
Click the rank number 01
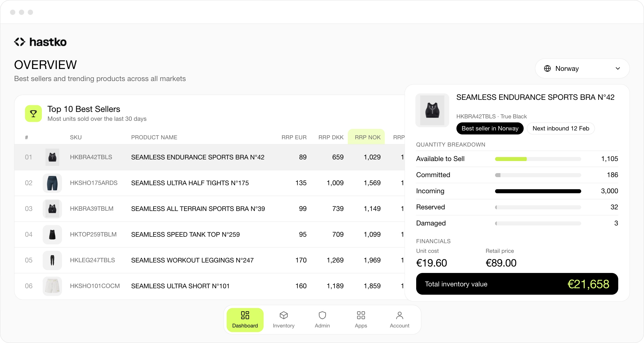28,157
